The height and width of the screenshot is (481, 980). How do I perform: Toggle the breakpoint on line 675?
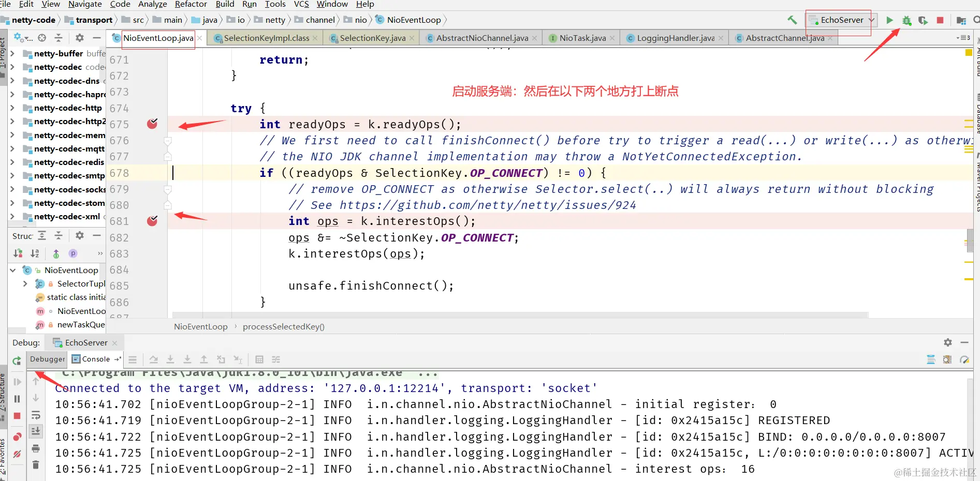point(152,124)
